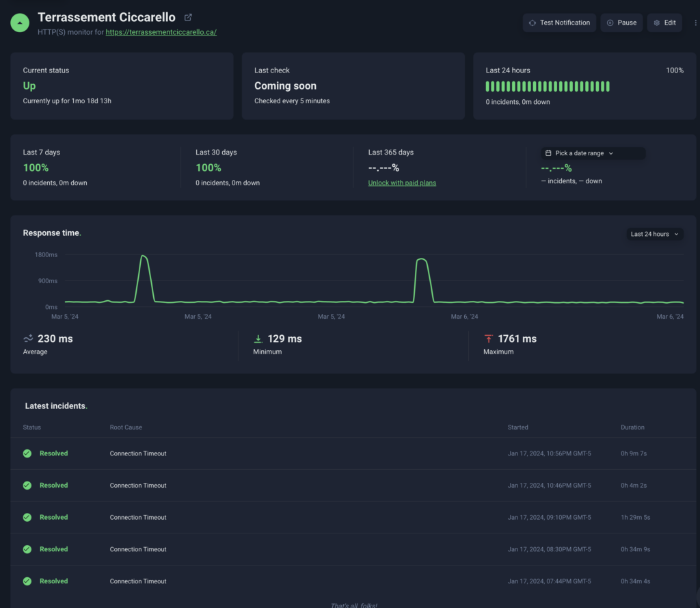Click resolved checkmark for 10:56PM incident

tap(27, 453)
